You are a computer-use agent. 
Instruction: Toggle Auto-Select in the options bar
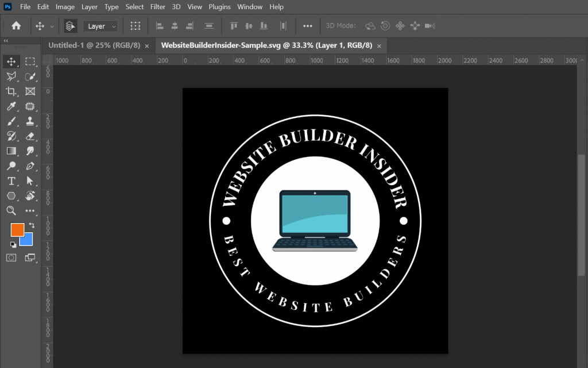coord(70,26)
